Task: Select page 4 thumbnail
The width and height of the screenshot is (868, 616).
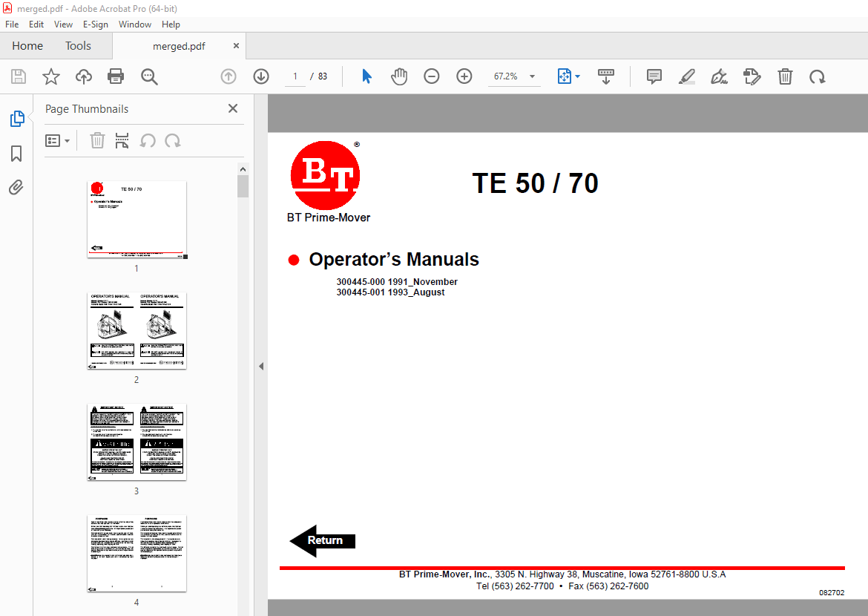Action: point(137,554)
